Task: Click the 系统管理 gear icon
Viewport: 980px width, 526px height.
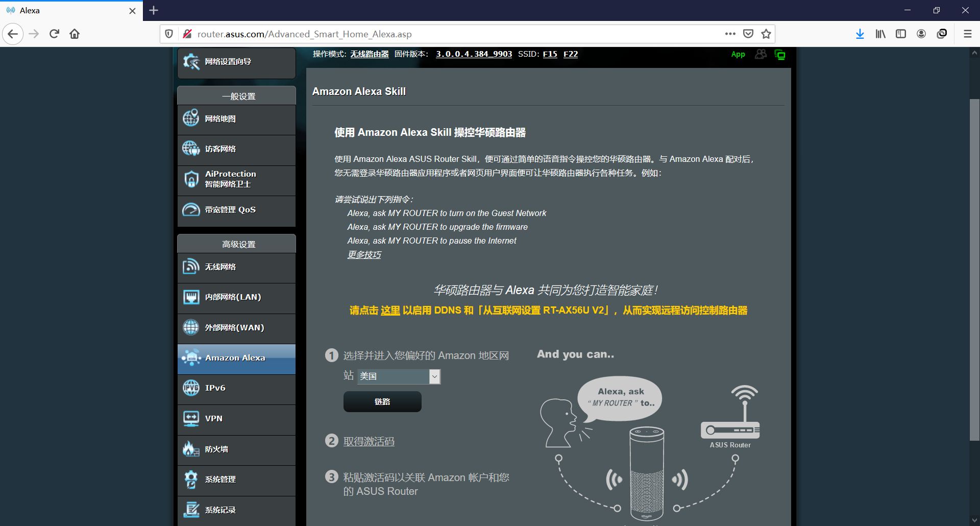Action: click(191, 480)
